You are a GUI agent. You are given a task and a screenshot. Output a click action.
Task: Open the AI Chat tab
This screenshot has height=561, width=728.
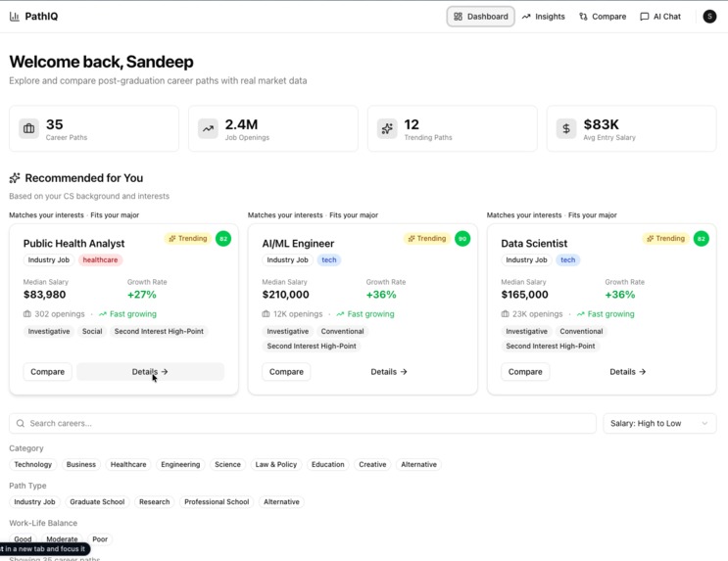coord(660,17)
